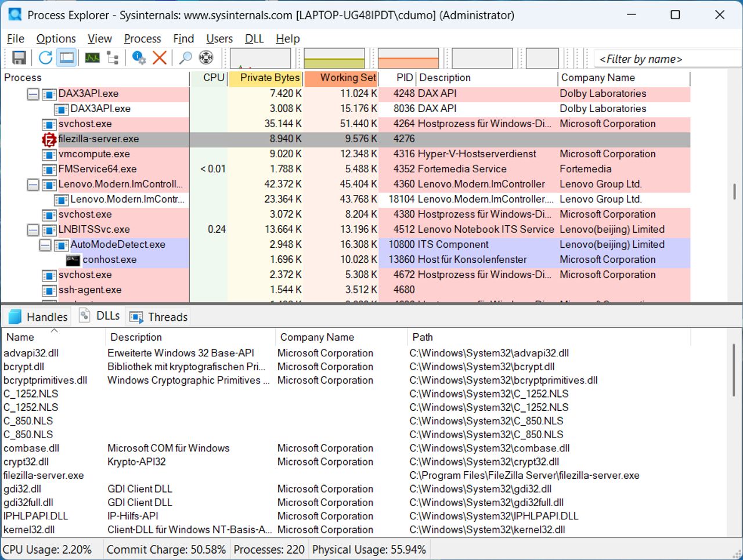
Task: Sort by the Working Set column header
Action: [341, 78]
